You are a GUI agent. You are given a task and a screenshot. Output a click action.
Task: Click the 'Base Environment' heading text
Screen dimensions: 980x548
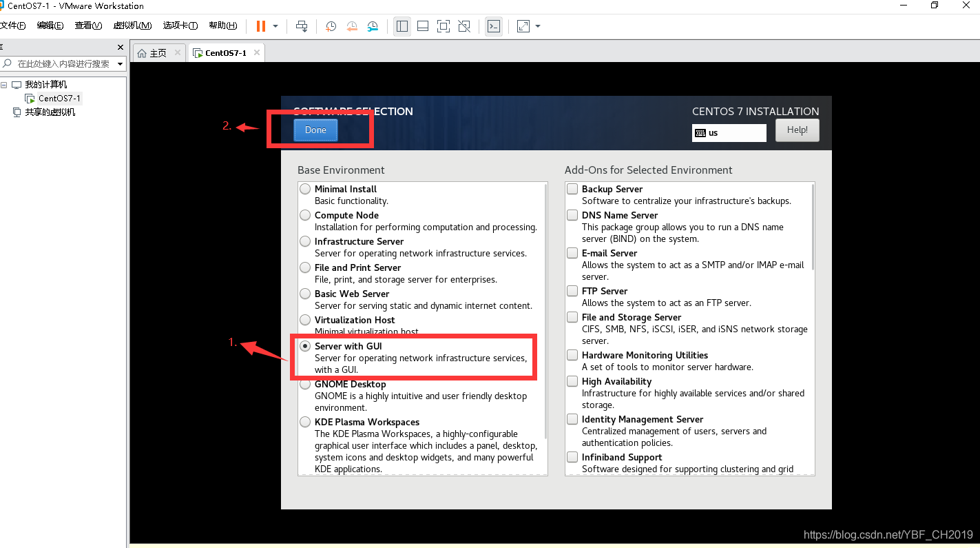click(341, 170)
